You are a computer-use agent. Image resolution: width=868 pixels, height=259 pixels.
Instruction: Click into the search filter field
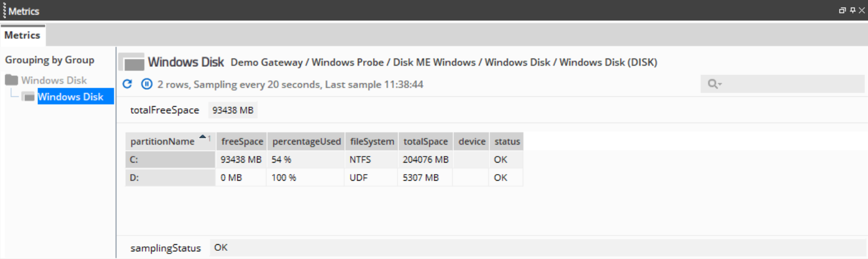792,84
